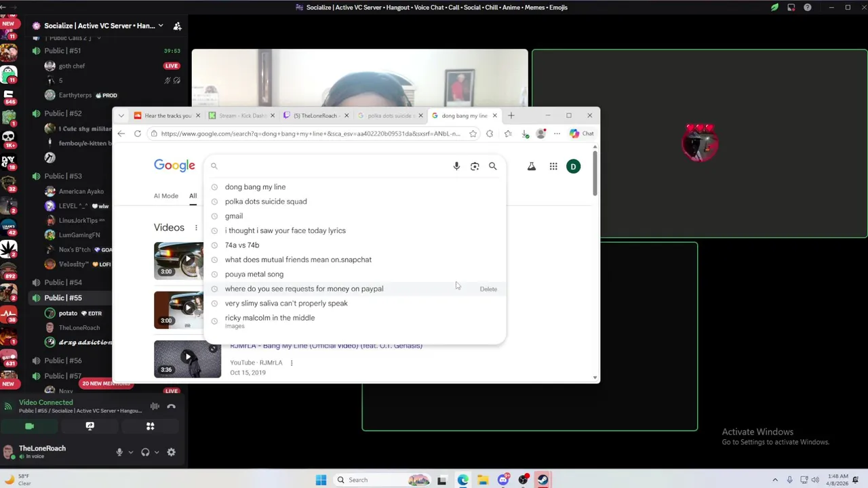
Task: Deafen the Discord headphones
Action: 145,452
